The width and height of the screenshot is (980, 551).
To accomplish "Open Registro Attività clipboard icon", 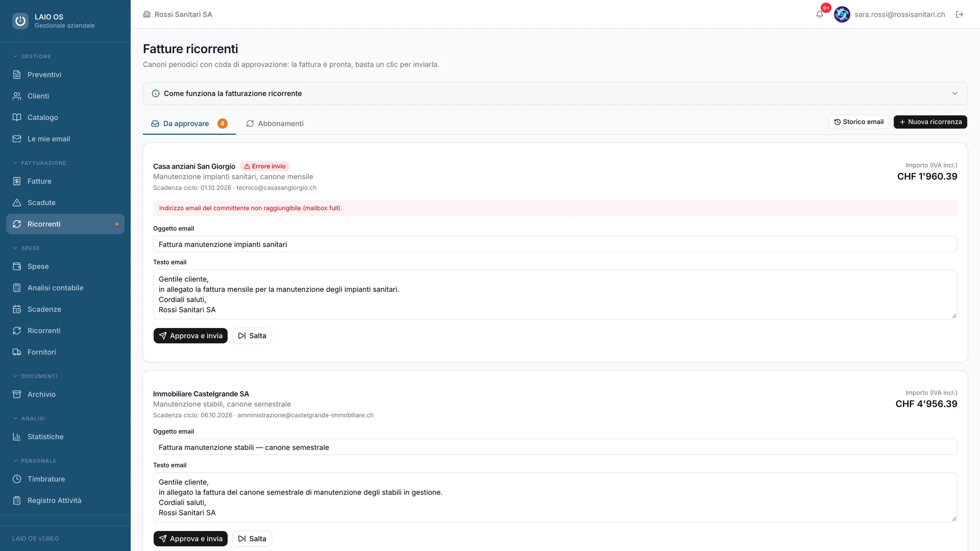I will click(17, 500).
